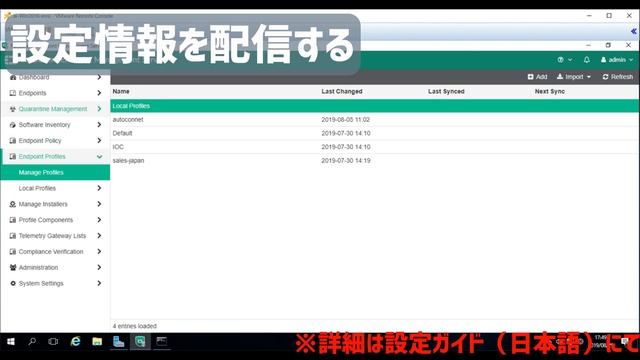Screen dimensions: 640x360
Task: Click the Local Profiles group header row
Action: pyautogui.click(x=375, y=106)
